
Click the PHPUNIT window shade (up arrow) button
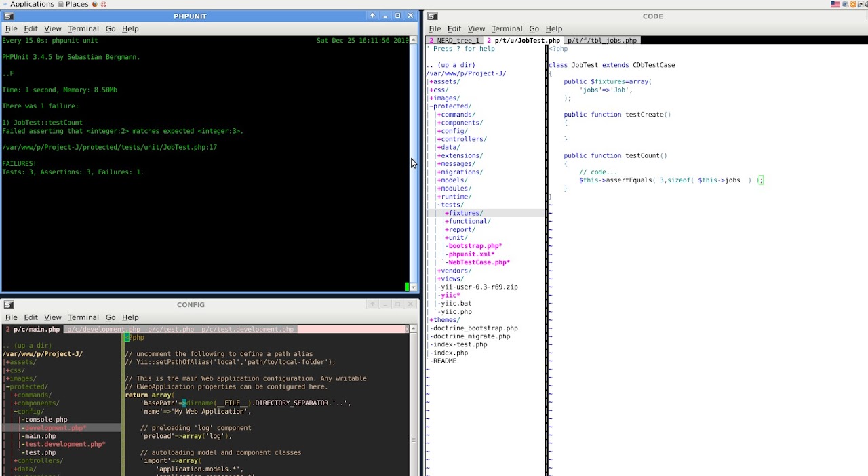click(372, 16)
